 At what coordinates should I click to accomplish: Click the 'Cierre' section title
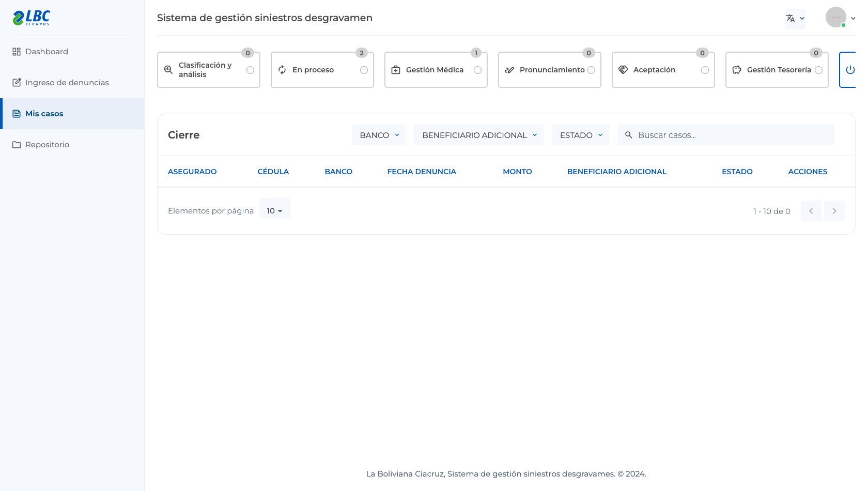click(183, 135)
